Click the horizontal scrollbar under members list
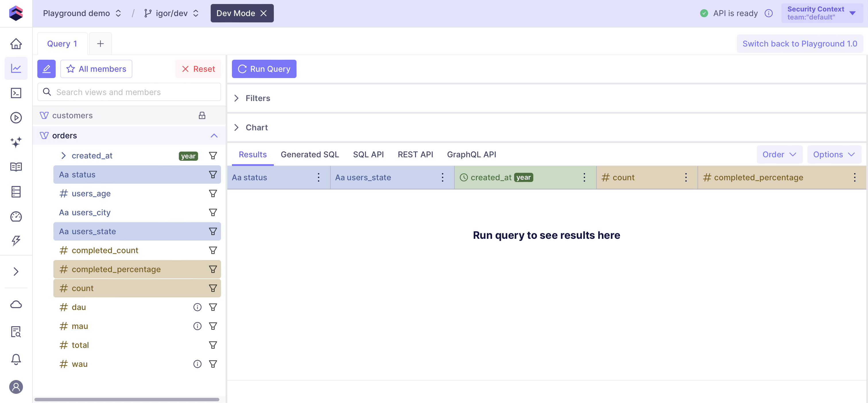This screenshot has height=403, width=868. [127, 399]
